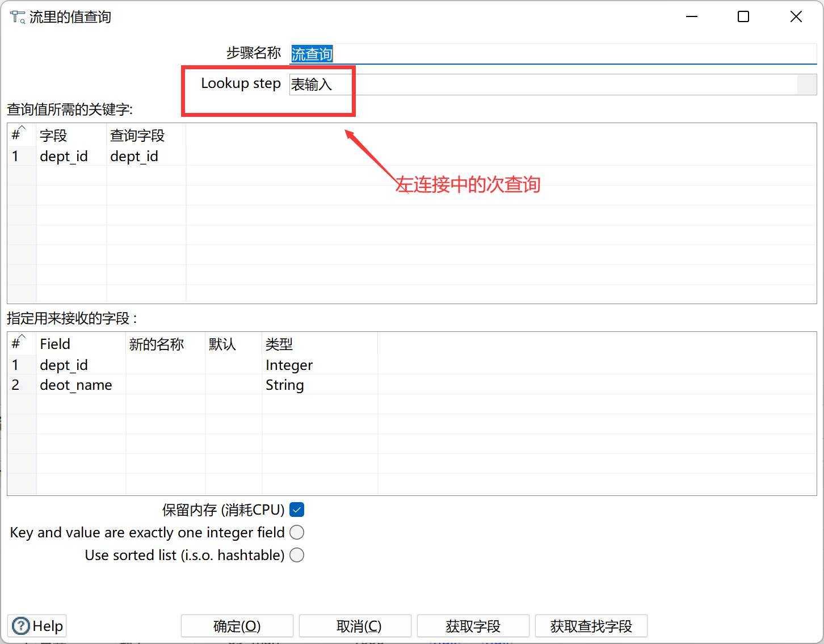Click the Help question mark icon
Screen dimensions: 824x644
click(x=21, y=626)
